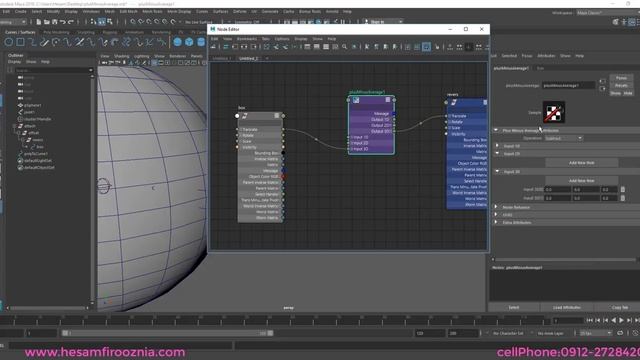Toggle select by object type mode
Screen dimensions: 640x360
pos(101,22)
